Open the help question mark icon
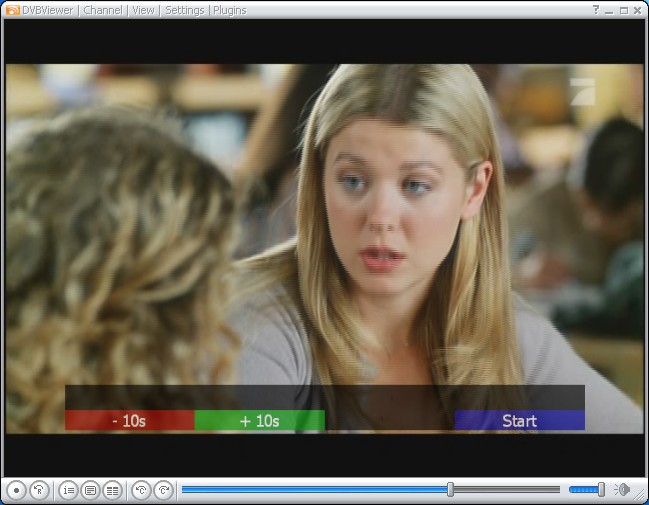 (596, 10)
